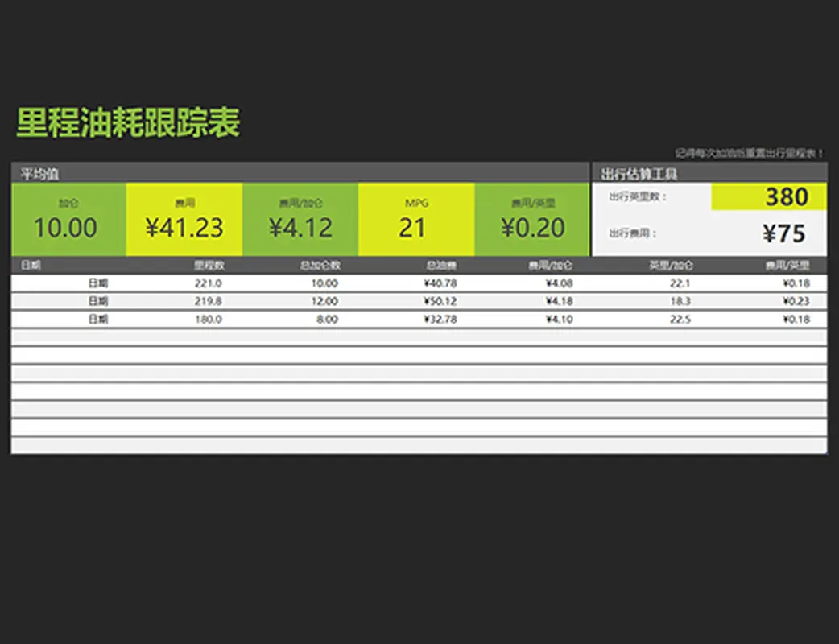The image size is (839, 644).
Task: Click the 里程油耗跟踪表 title
Action: coord(128,123)
